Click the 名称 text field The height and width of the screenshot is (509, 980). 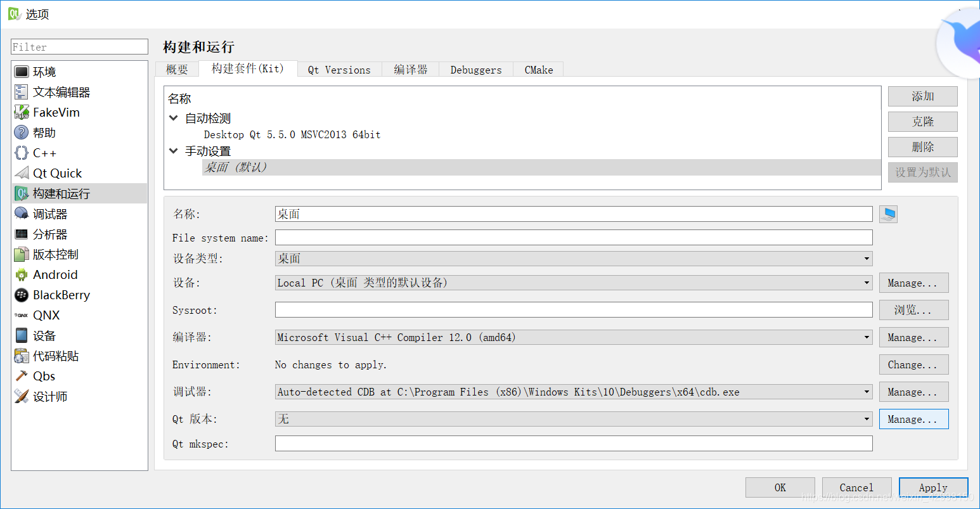[x=574, y=214]
